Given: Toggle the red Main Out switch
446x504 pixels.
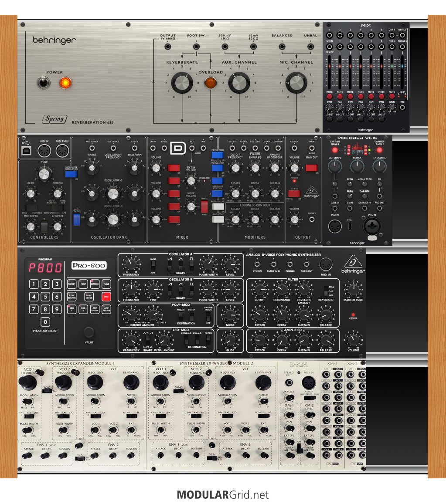Looking at the screenshot, I should click(x=311, y=168).
